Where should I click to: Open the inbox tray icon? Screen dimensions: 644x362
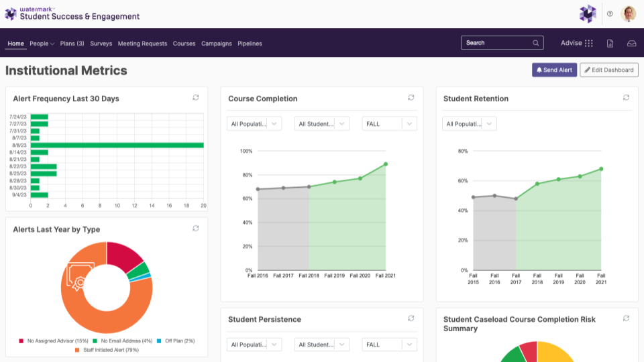[x=632, y=43]
